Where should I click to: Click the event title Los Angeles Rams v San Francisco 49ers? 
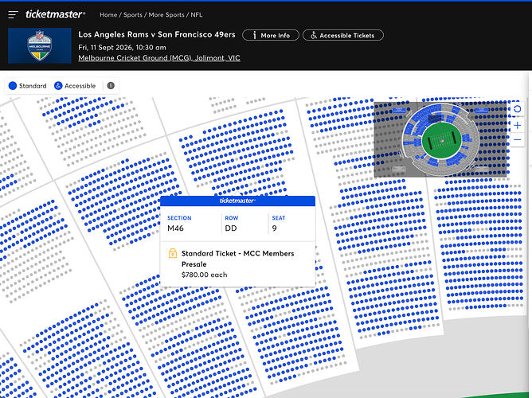157,34
